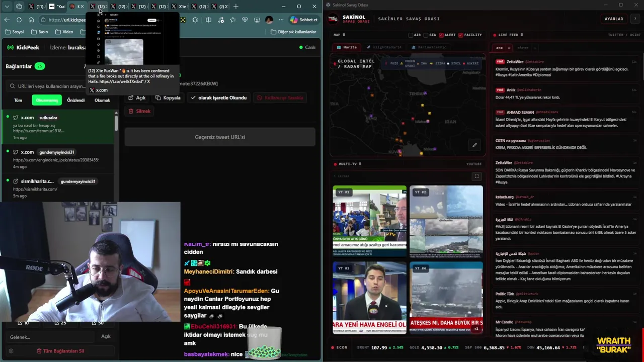Open the YT #3 news video thumbnail
This screenshot has width=644, height=362.
point(369,297)
